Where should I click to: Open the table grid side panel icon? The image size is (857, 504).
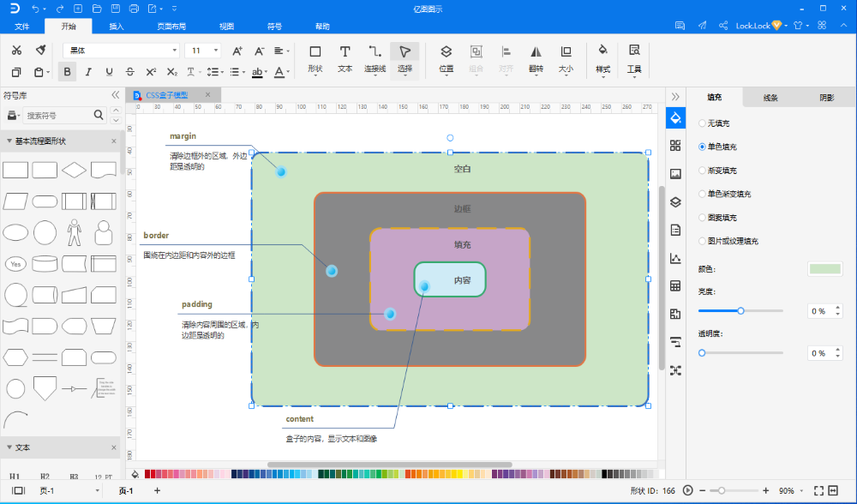[675, 286]
